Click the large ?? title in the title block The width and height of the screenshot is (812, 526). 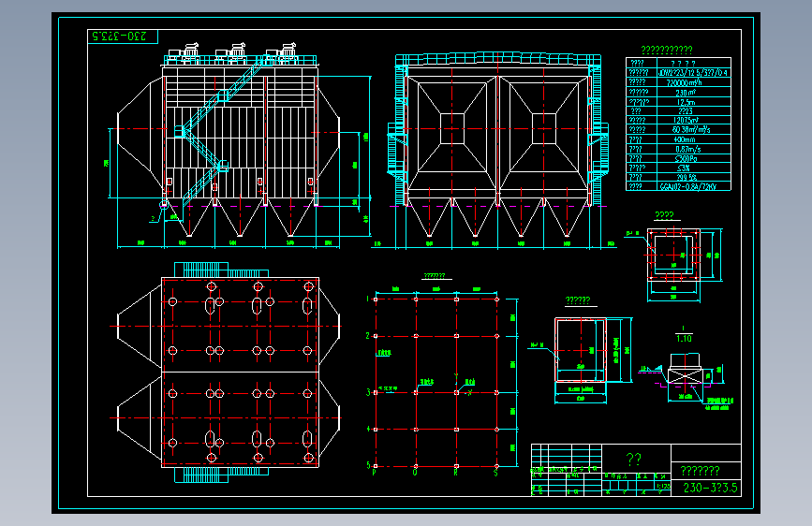634,459
